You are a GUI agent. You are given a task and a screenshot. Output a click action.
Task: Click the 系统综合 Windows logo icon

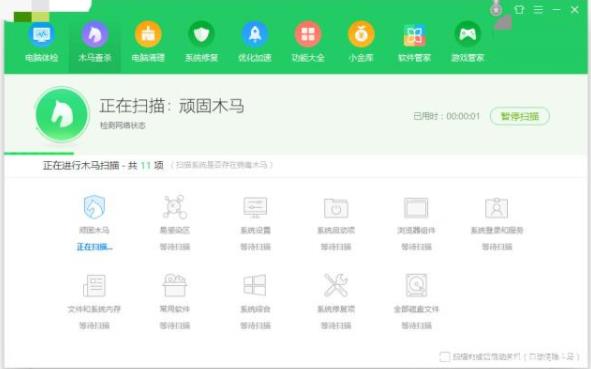coord(255,285)
